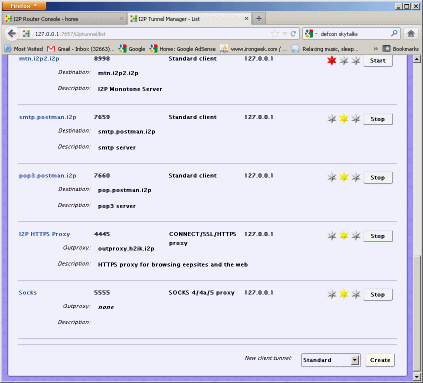423x383 pixels.
Task: Open Home: Google AdSense bookmark
Action: tap(183, 49)
